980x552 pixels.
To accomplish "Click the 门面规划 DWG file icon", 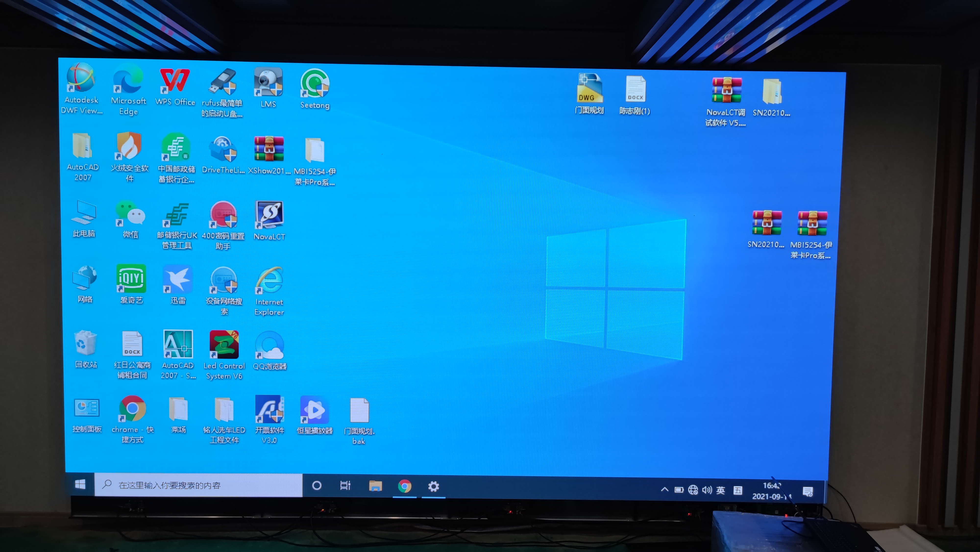I will click(x=589, y=89).
